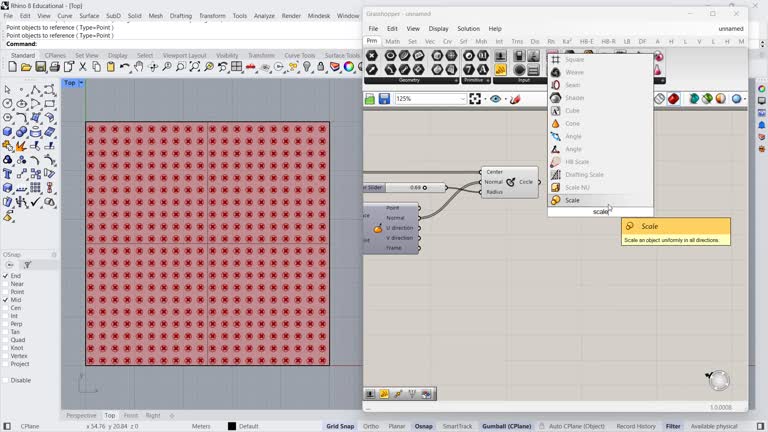768x432 pixels.
Task: Click the Print icon in Rhino toolbar
Action: pos(55,67)
